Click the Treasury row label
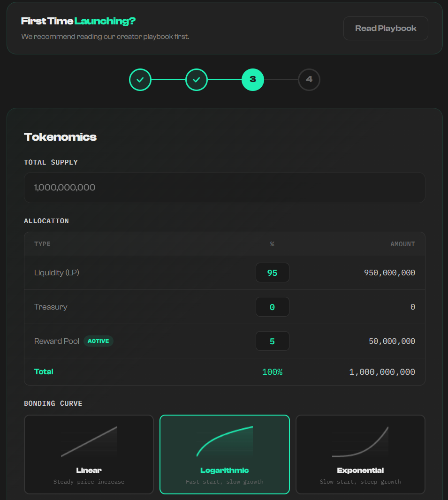 pyautogui.click(x=51, y=307)
